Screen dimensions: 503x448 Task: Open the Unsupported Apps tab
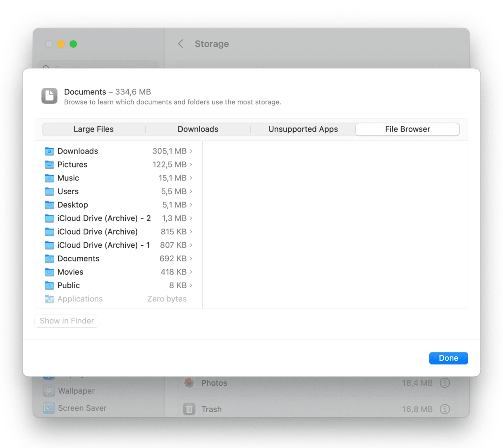pyautogui.click(x=303, y=129)
